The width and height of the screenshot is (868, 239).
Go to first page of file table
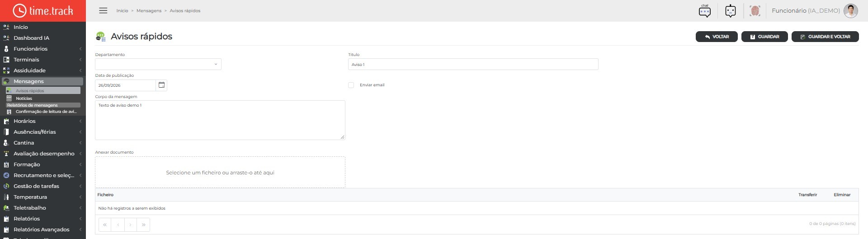pyautogui.click(x=105, y=225)
